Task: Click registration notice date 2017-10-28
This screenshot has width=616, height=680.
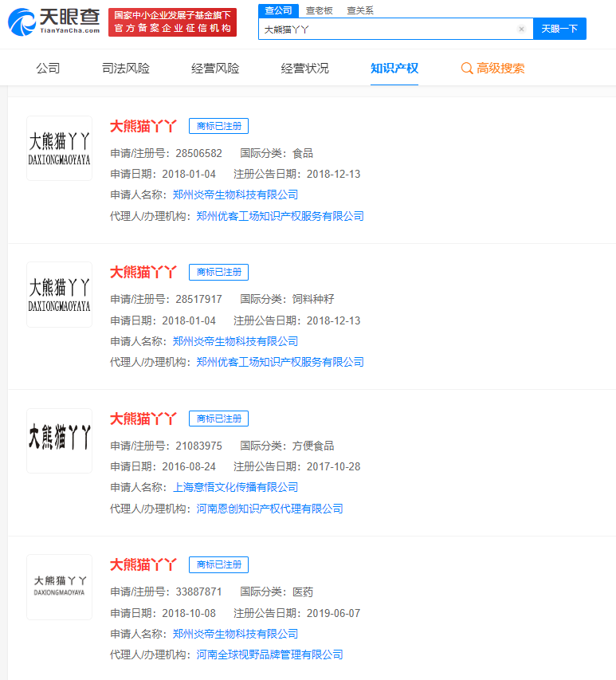Action: pyautogui.click(x=333, y=466)
